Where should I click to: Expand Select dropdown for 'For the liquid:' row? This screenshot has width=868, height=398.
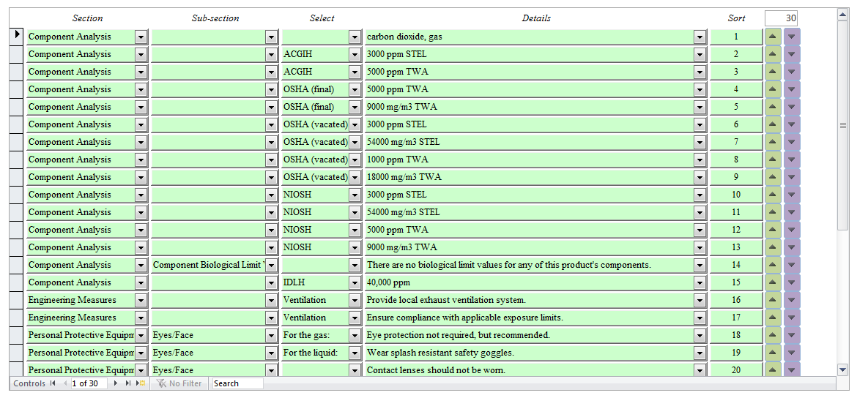tap(355, 353)
